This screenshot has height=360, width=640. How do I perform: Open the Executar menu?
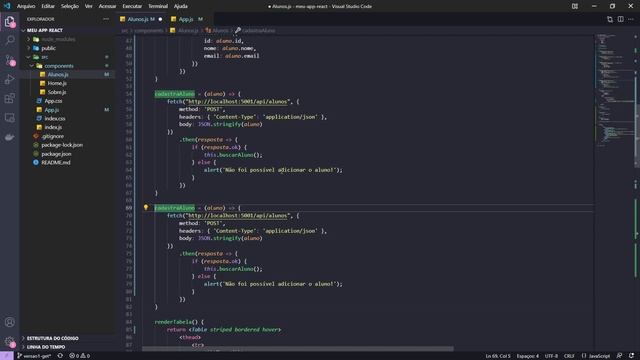[x=132, y=6]
